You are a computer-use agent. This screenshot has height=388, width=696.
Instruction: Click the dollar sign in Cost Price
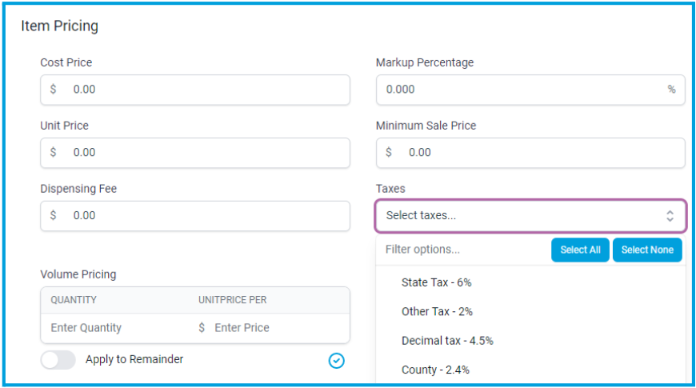[53, 89]
